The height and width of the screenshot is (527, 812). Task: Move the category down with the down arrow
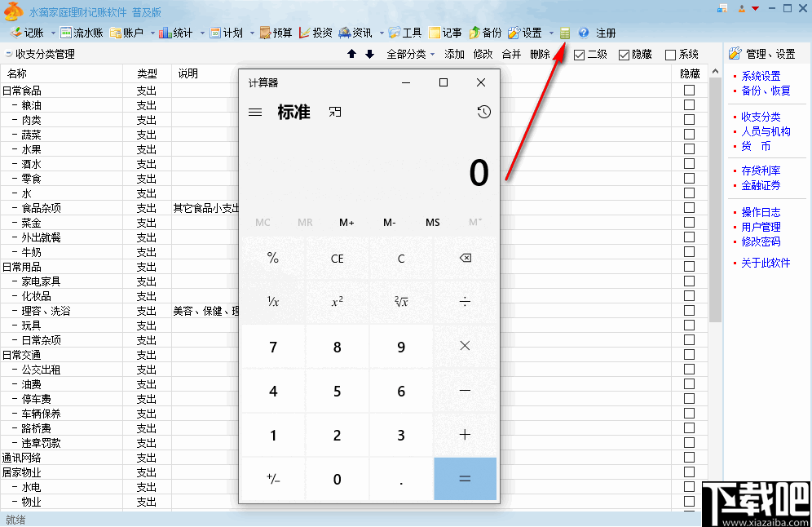point(370,54)
